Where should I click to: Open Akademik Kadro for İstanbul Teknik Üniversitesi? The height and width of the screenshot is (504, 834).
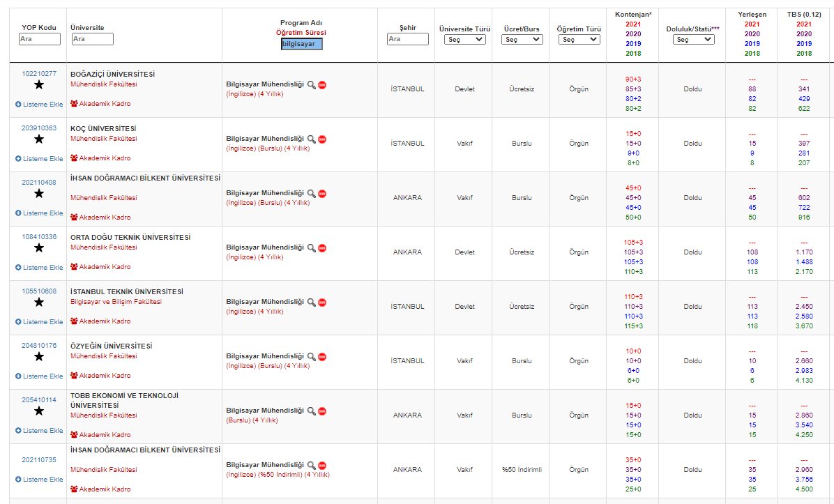pyautogui.click(x=100, y=321)
